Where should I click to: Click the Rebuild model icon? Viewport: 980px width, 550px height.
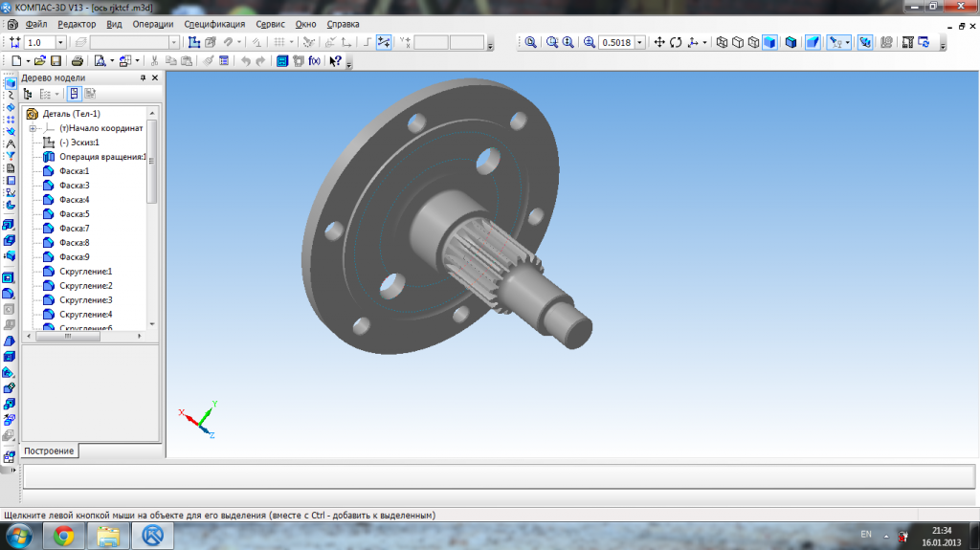(924, 42)
